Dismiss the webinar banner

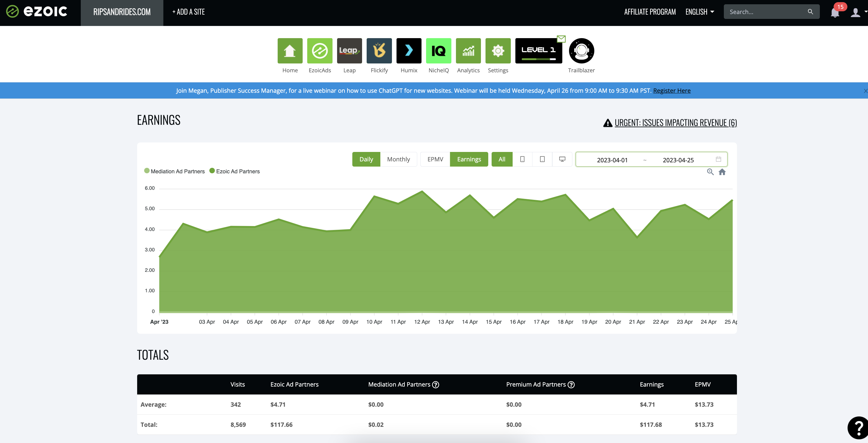865,91
